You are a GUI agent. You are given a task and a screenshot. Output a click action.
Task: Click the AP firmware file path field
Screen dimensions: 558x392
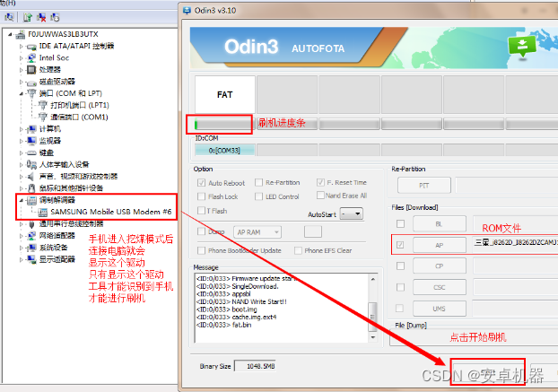(515, 244)
